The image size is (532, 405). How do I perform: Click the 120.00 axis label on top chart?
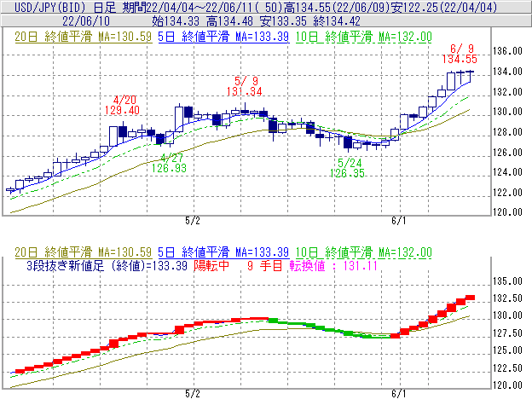507,212
